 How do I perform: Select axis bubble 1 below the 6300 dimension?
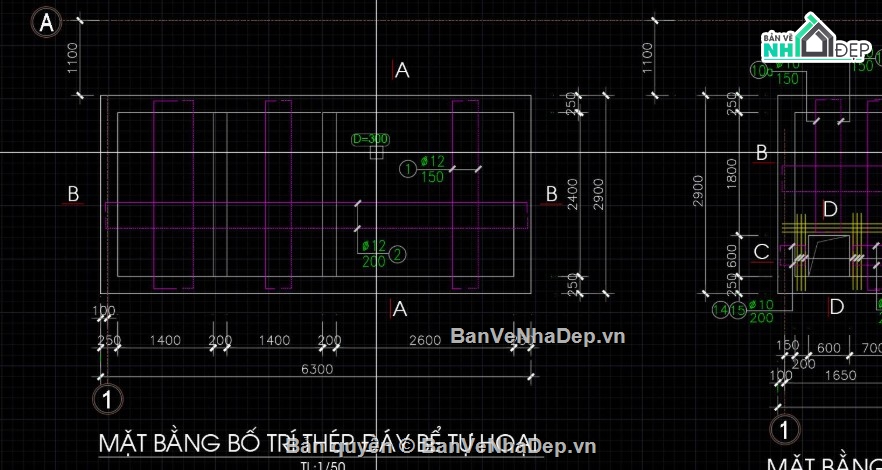[107, 400]
